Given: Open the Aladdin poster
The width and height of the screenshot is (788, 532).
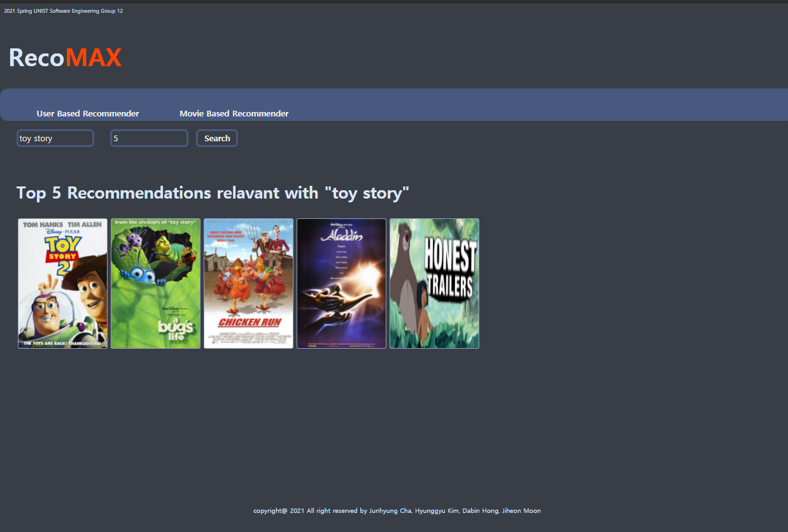Looking at the screenshot, I should click(x=341, y=283).
